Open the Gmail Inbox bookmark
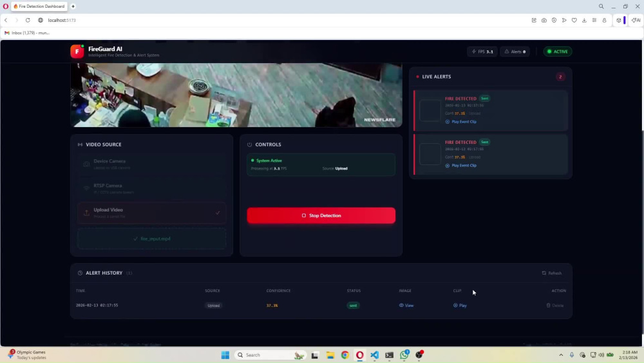The width and height of the screenshot is (644, 363). (x=27, y=33)
